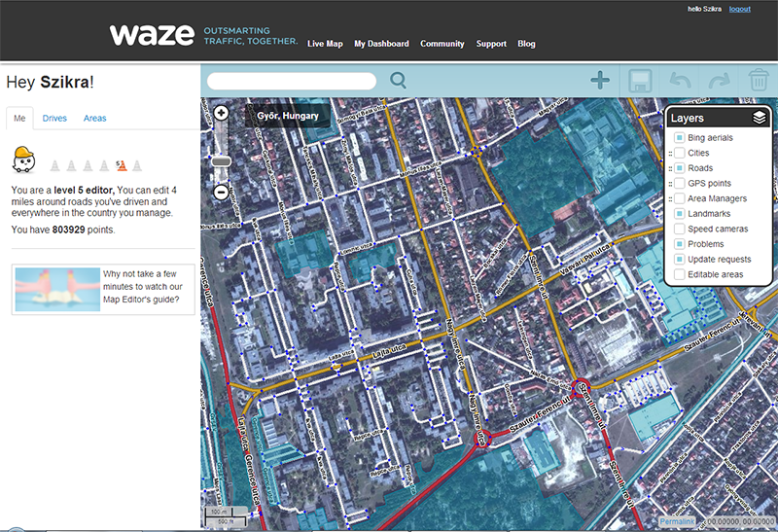Enable the Speed cameras layer checkbox

pos(679,229)
